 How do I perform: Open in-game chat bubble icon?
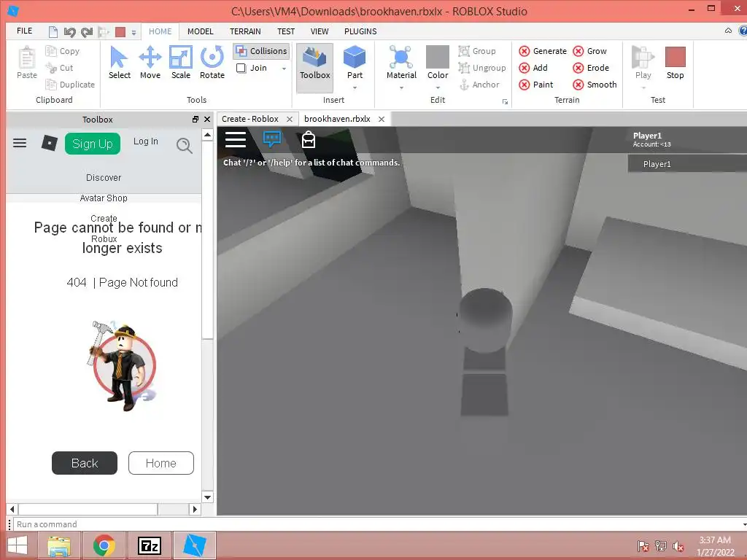click(272, 139)
